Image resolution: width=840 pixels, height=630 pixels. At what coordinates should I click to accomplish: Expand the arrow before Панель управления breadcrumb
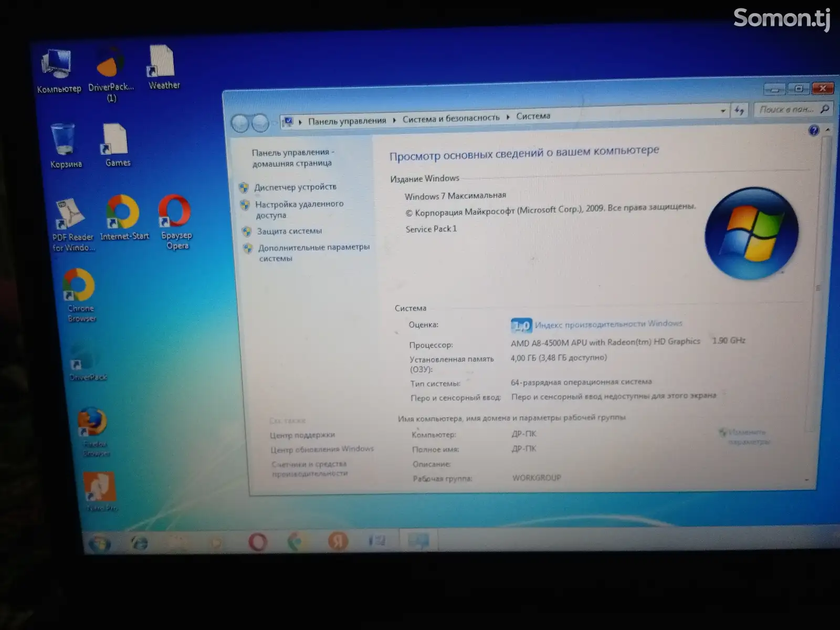pyautogui.click(x=300, y=122)
